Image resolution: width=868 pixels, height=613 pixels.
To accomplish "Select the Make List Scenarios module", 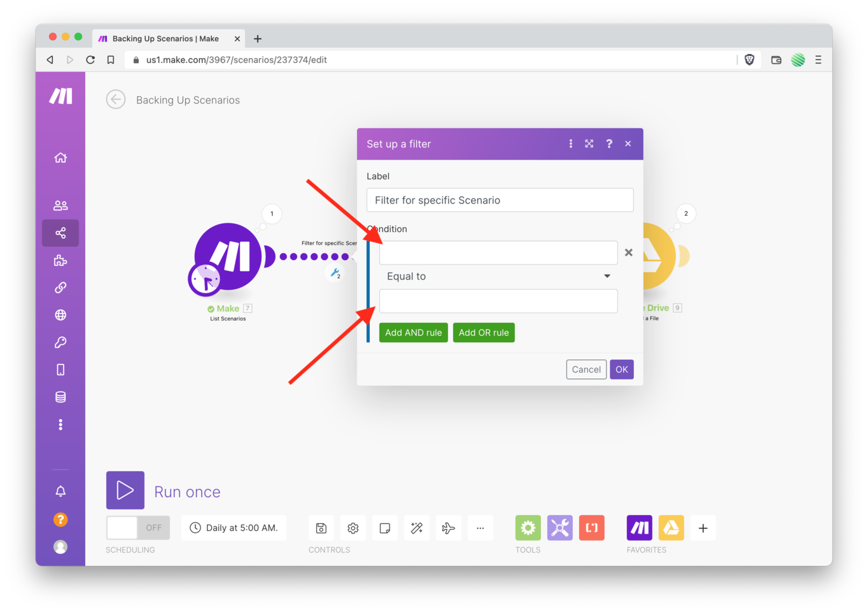I will (x=229, y=256).
